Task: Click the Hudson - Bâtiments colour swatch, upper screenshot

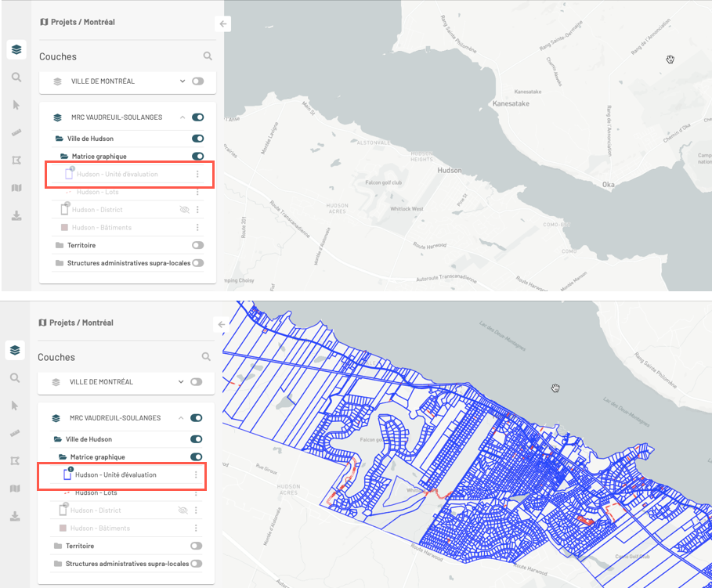Action: 64,228
